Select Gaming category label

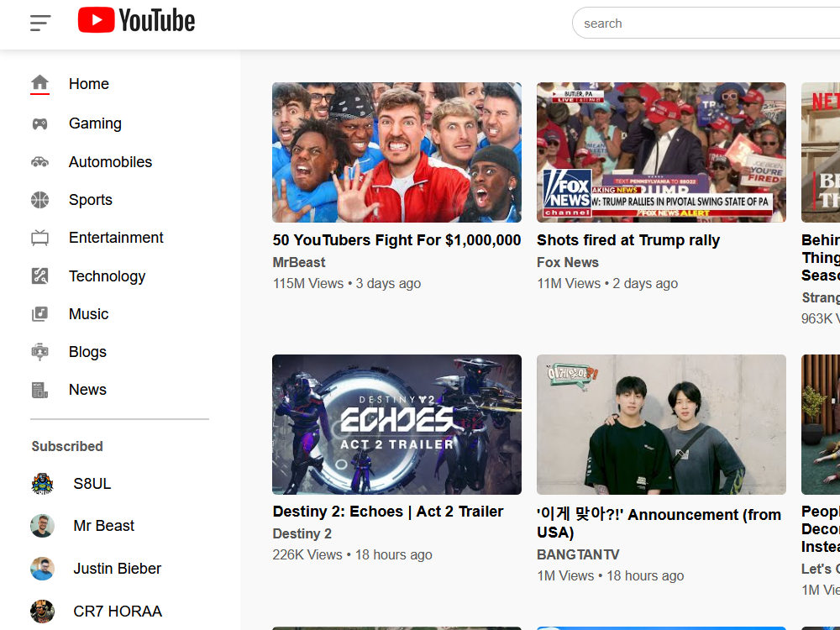coord(96,123)
